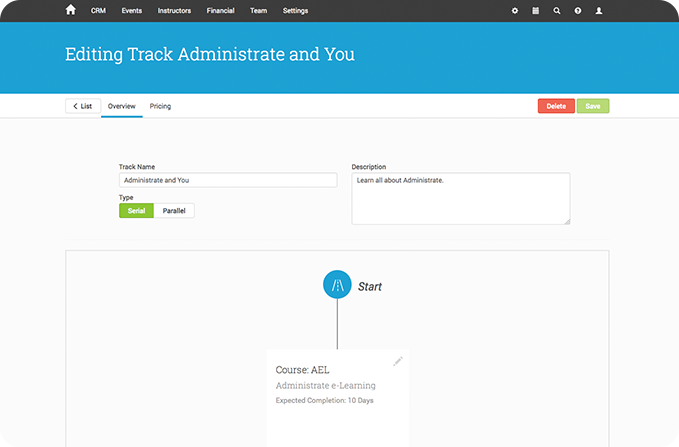Save the track changes
Image resolution: width=679 pixels, height=447 pixels.
pos(593,106)
